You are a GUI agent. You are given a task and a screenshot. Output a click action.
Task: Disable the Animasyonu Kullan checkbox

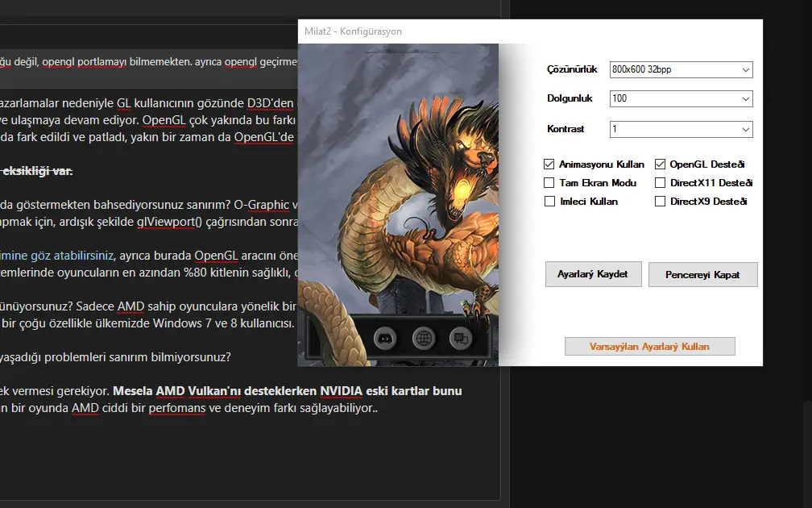pos(549,164)
